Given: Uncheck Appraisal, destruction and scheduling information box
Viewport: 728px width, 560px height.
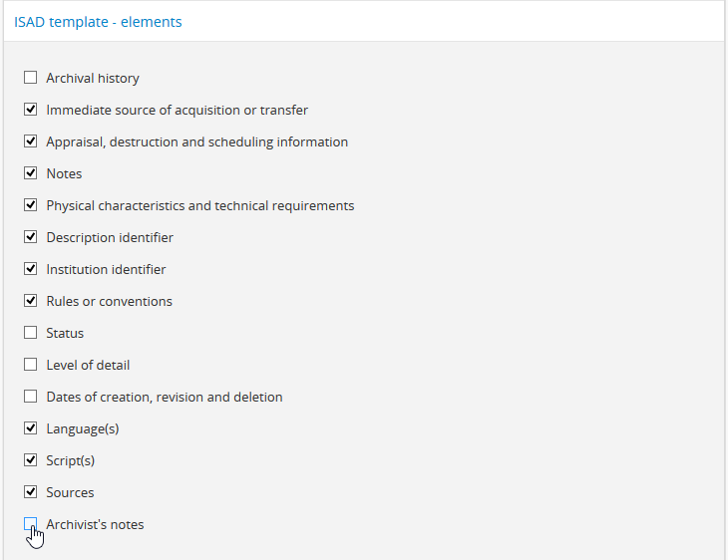Looking at the screenshot, I should [x=31, y=141].
